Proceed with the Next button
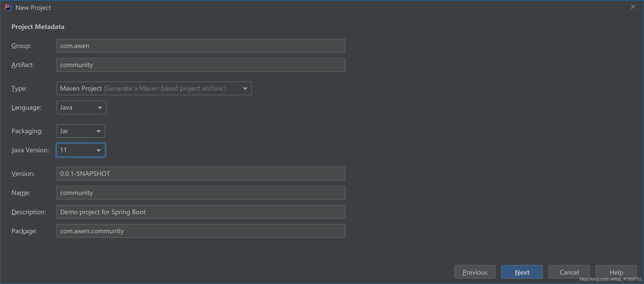This screenshot has width=644, height=284. (x=522, y=272)
